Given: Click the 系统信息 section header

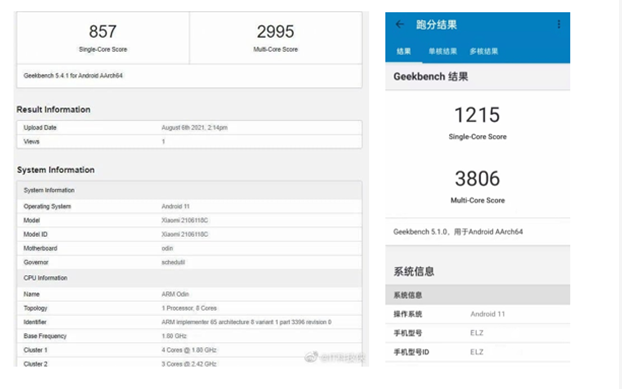Looking at the screenshot, I should tap(414, 272).
